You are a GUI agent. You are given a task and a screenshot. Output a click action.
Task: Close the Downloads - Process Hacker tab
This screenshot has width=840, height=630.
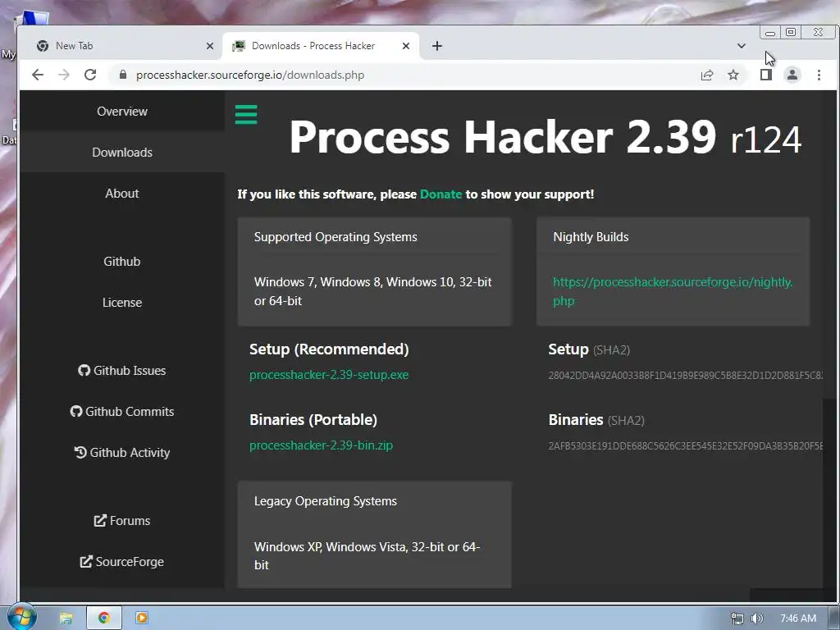406,46
